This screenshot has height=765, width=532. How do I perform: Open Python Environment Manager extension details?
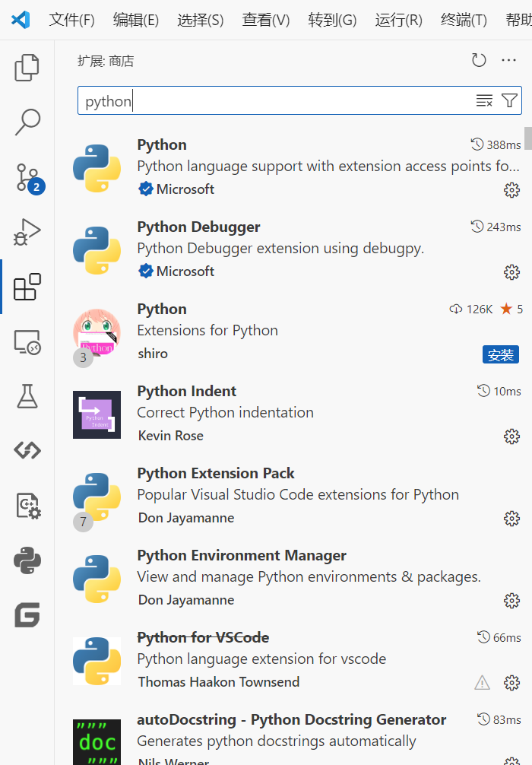pos(242,556)
